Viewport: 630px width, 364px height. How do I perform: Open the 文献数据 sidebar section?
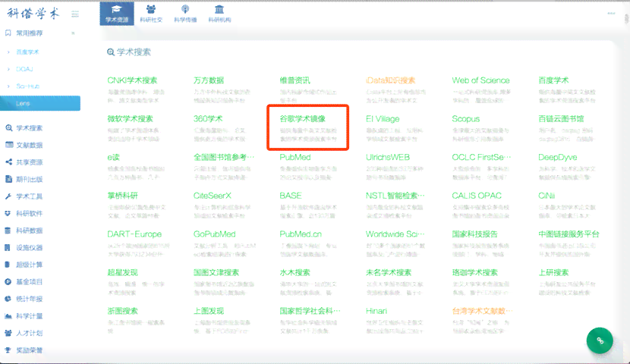[24, 145]
